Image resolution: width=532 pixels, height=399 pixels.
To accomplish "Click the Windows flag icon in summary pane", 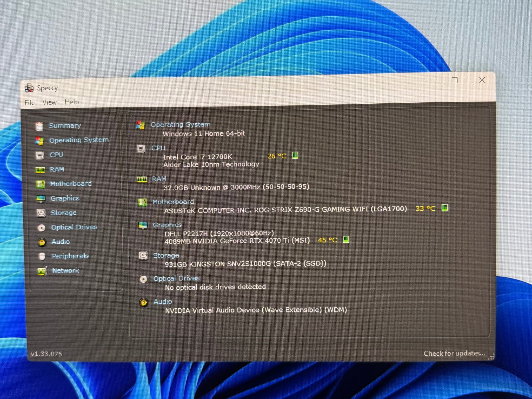I will 141,125.
